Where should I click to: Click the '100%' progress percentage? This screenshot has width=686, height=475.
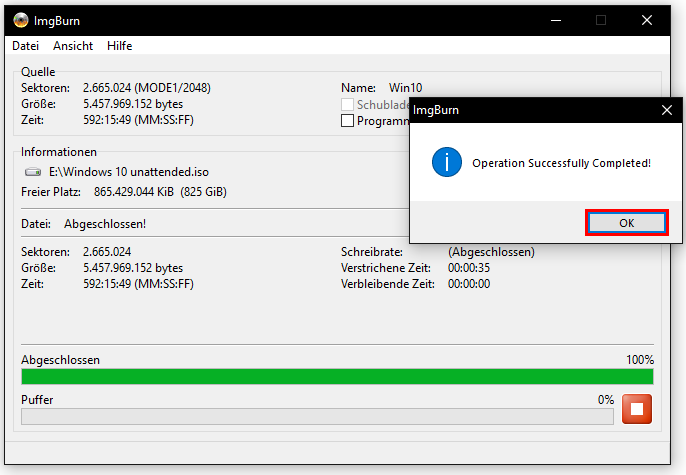pos(640,360)
